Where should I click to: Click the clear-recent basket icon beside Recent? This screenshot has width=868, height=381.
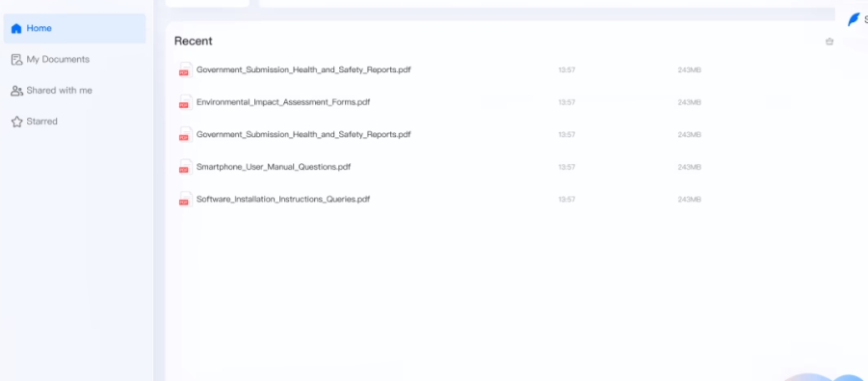(x=829, y=41)
